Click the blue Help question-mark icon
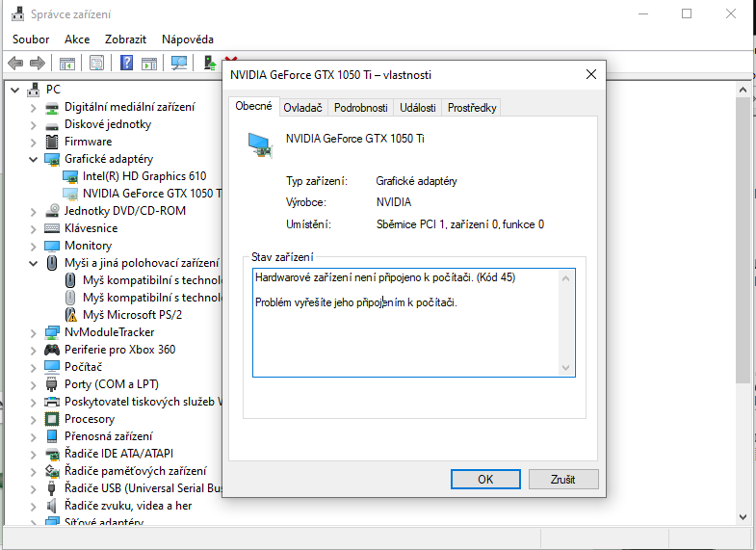The width and height of the screenshot is (756, 550). [126, 64]
